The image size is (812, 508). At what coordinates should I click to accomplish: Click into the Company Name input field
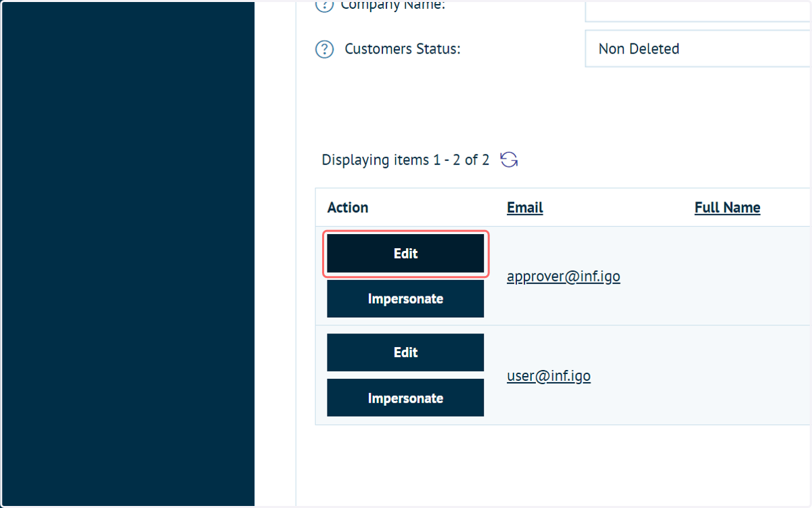[x=698, y=11]
